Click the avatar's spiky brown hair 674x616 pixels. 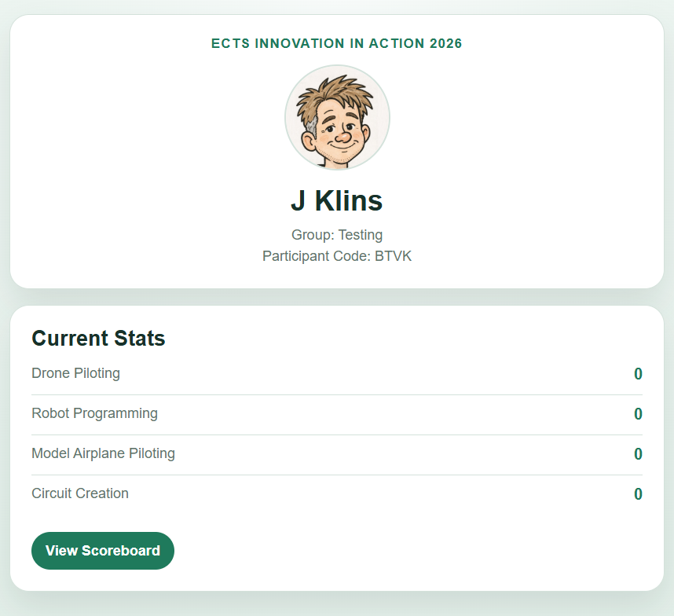click(335, 98)
